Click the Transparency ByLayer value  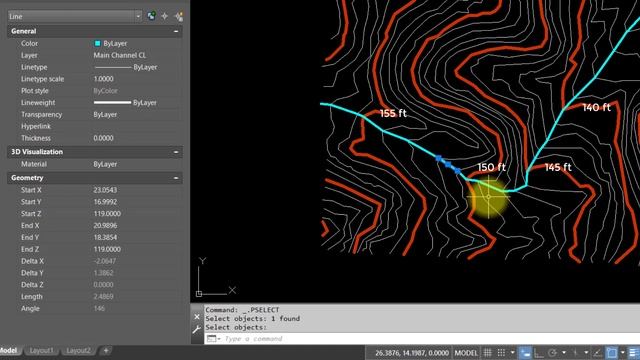(105, 114)
